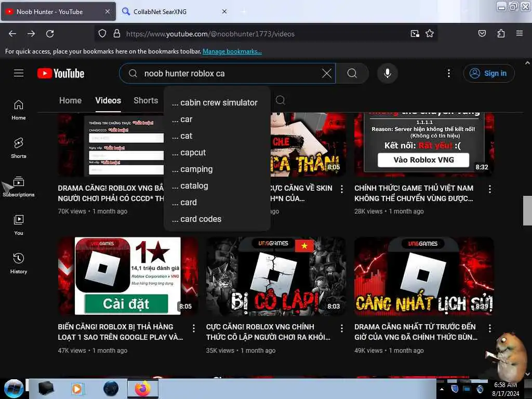The height and width of the screenshot is (399, 532).
Task: Go back to the previous page
Action: (x=12, y=34)
